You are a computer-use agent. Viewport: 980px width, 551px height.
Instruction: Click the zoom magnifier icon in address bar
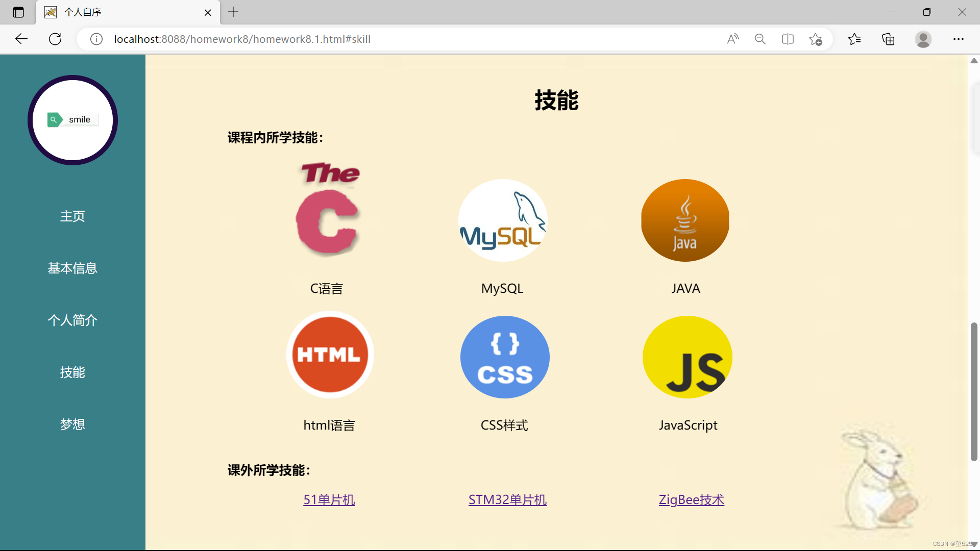760,39
